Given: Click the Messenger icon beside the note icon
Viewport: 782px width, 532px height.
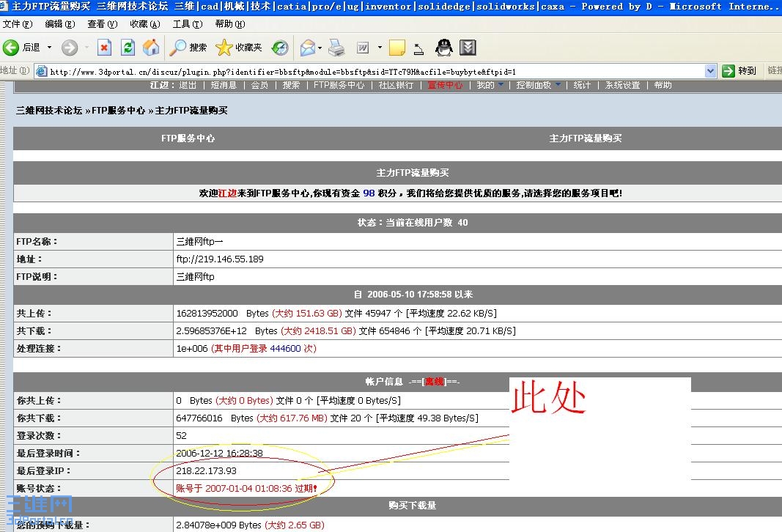Looking at the screenshot, I should point(419,48).
